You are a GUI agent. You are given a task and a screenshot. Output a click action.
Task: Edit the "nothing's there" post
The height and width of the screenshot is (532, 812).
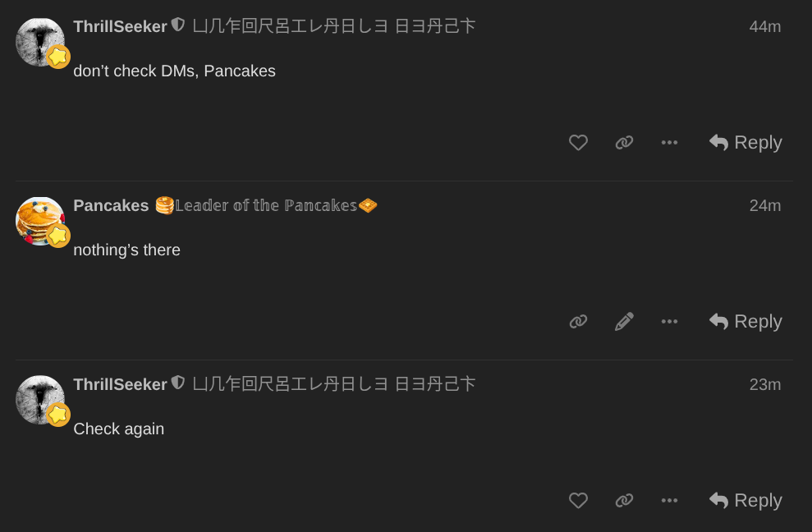pos(624,322)
